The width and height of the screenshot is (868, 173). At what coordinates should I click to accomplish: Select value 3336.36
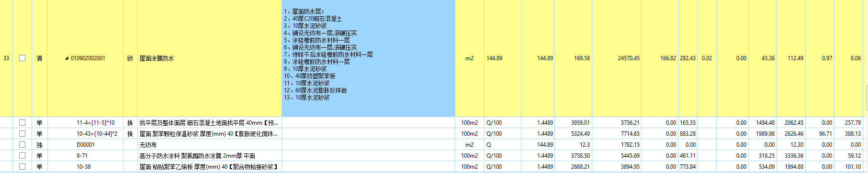794,156
